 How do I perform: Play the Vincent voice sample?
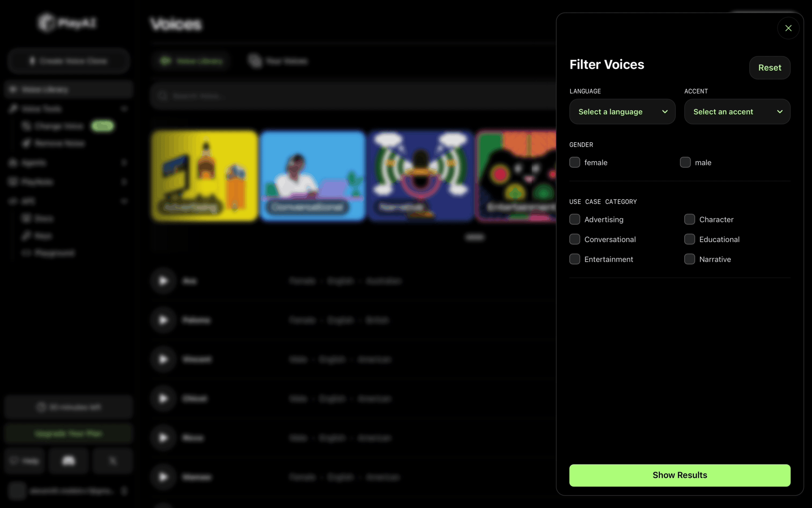tap(163, 359)
